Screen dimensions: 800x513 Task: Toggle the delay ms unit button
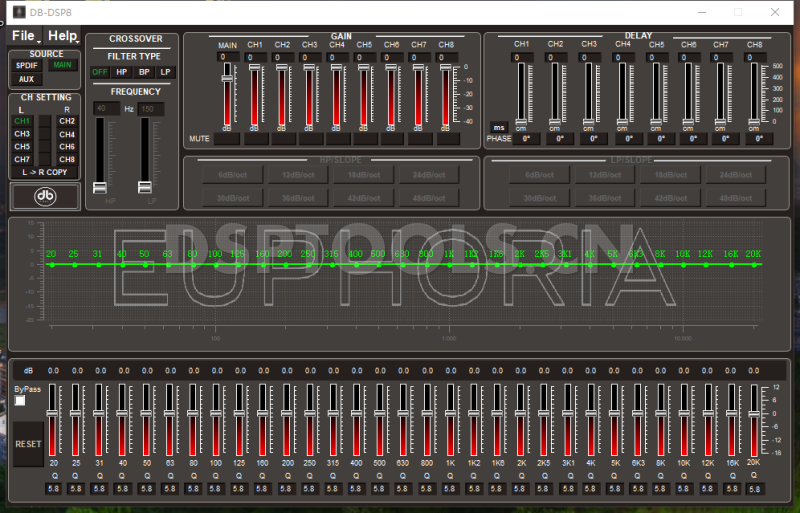[498, 128]
